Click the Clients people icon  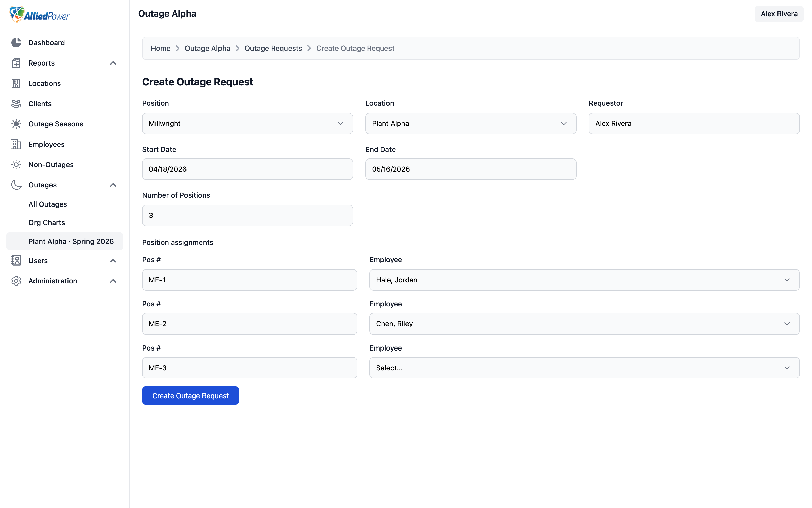point(16,103)
